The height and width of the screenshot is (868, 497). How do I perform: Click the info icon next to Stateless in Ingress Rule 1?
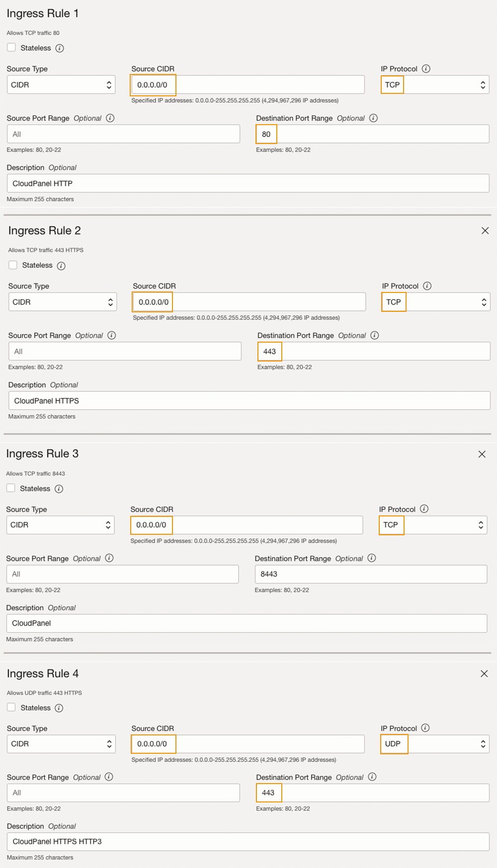pos(60,48)
